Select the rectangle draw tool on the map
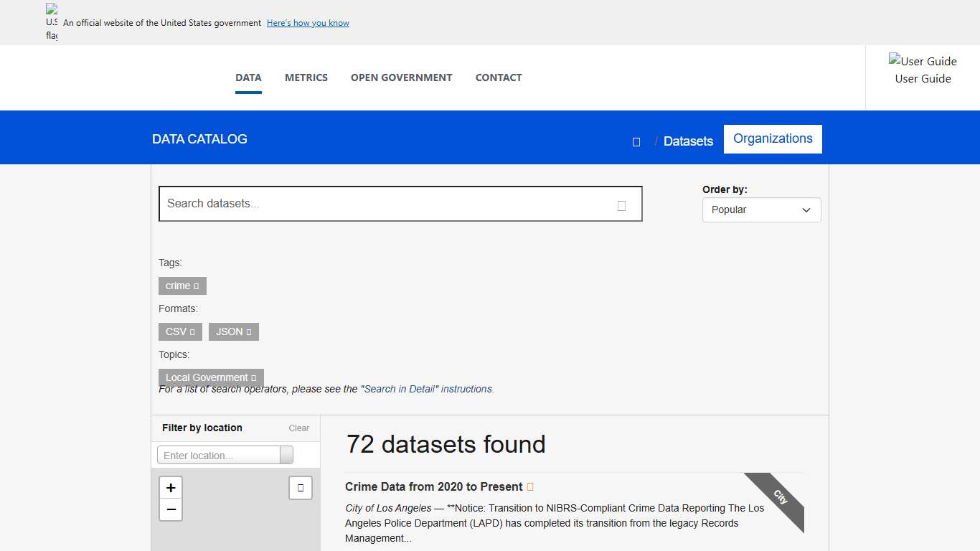The width and height of the screenshot is (980, 551). [300, 487]
